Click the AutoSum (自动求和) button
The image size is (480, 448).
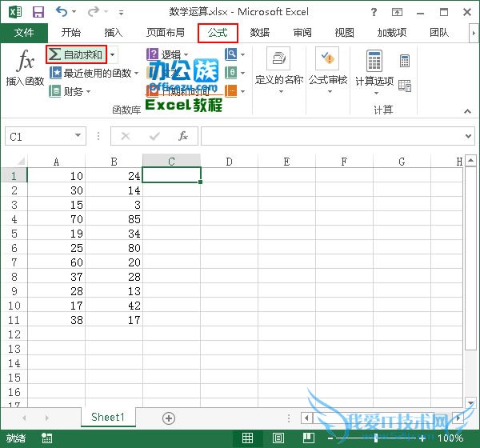76,54
